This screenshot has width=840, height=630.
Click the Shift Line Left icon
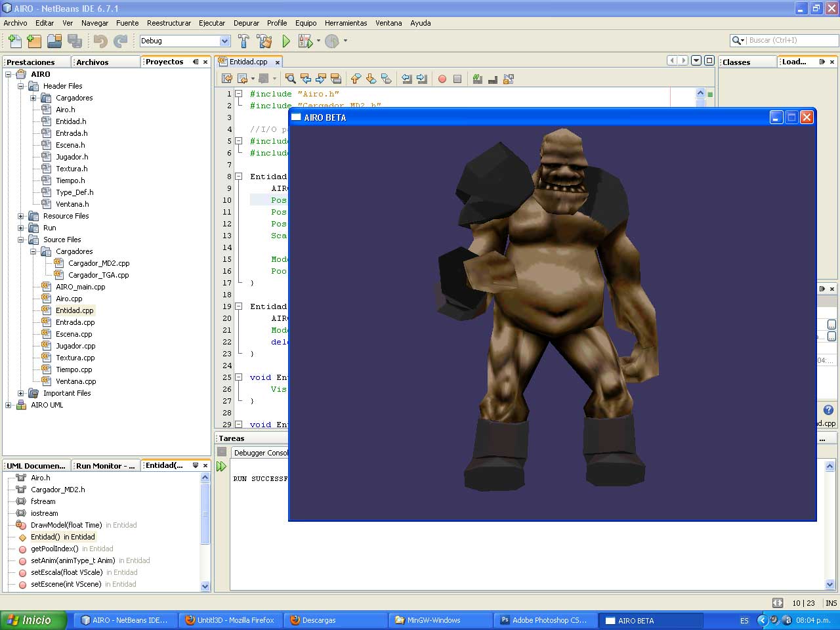click(407, 79)
